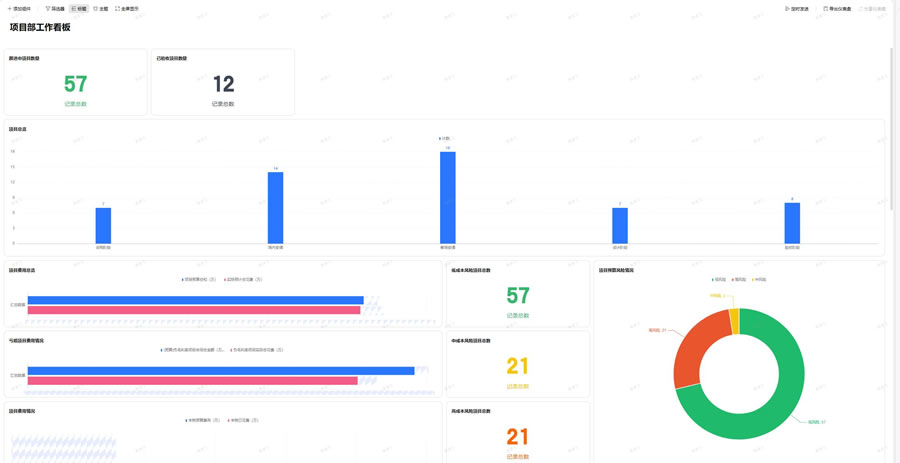Open the filter (筛选器) funnel icon
This screenshot has width=900, height=463.
coord(48,9)
